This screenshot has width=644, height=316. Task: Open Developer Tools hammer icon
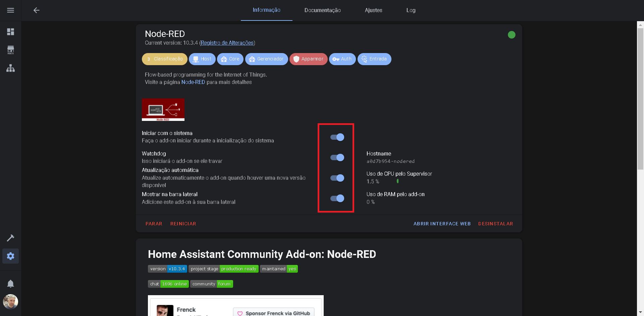click(x=10, y=238)
